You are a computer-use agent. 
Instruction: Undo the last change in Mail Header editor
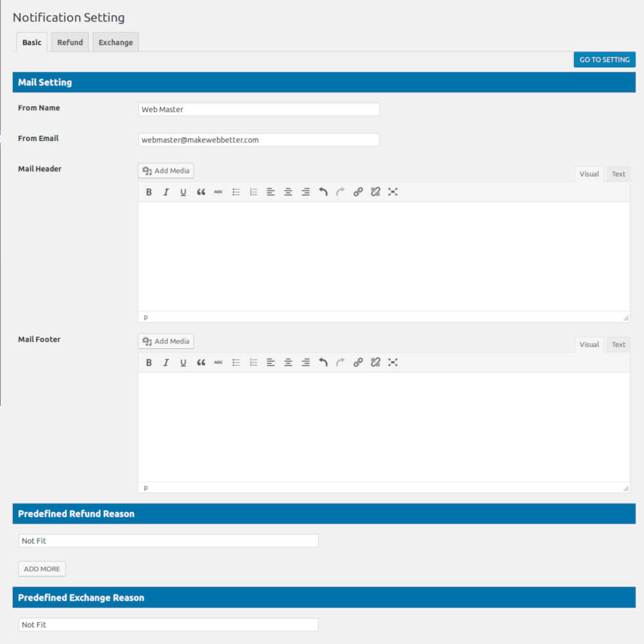click(x=323, y=191)
